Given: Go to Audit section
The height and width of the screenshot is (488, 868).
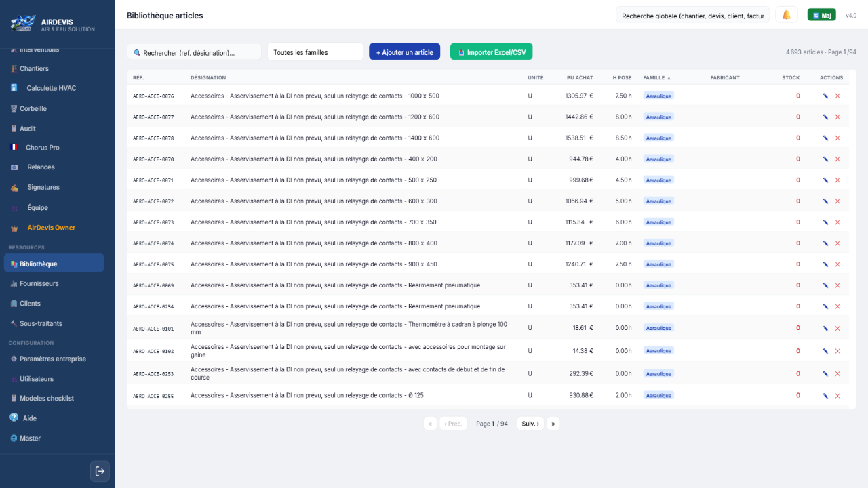Looking at the screenshot, I should 28,128.
